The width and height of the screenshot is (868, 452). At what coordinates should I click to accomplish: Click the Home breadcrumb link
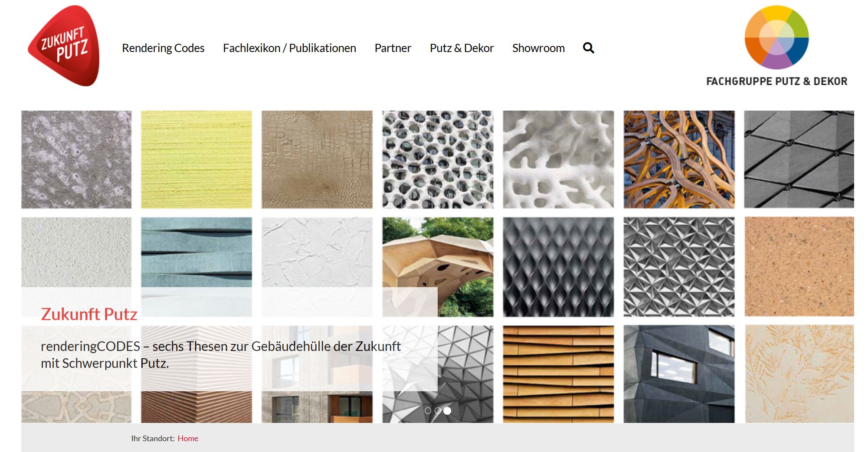click(x=188, y=439)
